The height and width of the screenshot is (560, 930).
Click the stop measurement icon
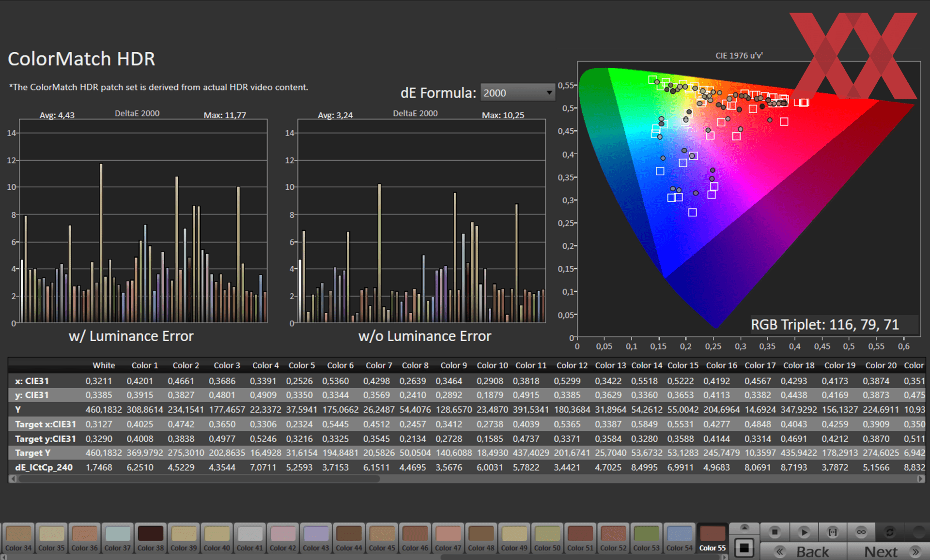point(775,532)
